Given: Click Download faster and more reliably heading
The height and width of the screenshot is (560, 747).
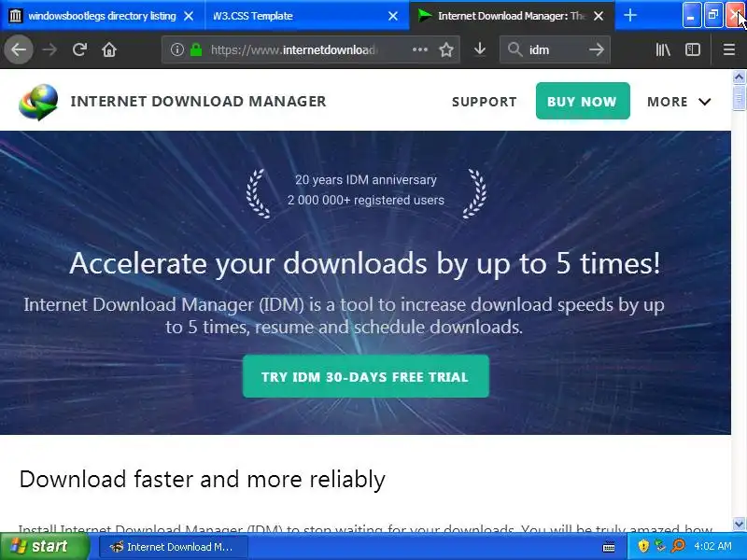Looking at the screenshot, I should pyautogui.click(x=202, y=479).
